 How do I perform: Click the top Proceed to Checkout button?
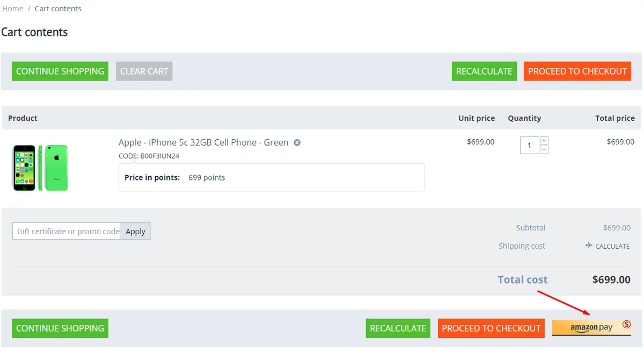(577, 71)
